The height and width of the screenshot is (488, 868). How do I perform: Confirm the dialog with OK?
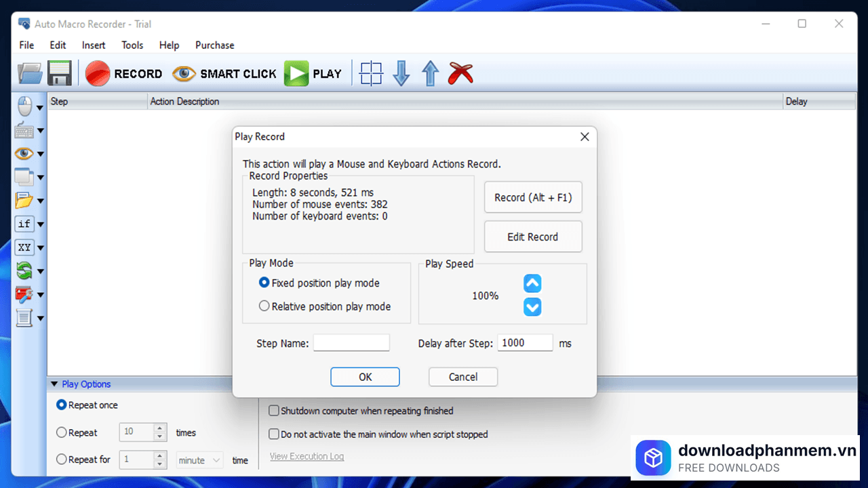pos(365,377)
